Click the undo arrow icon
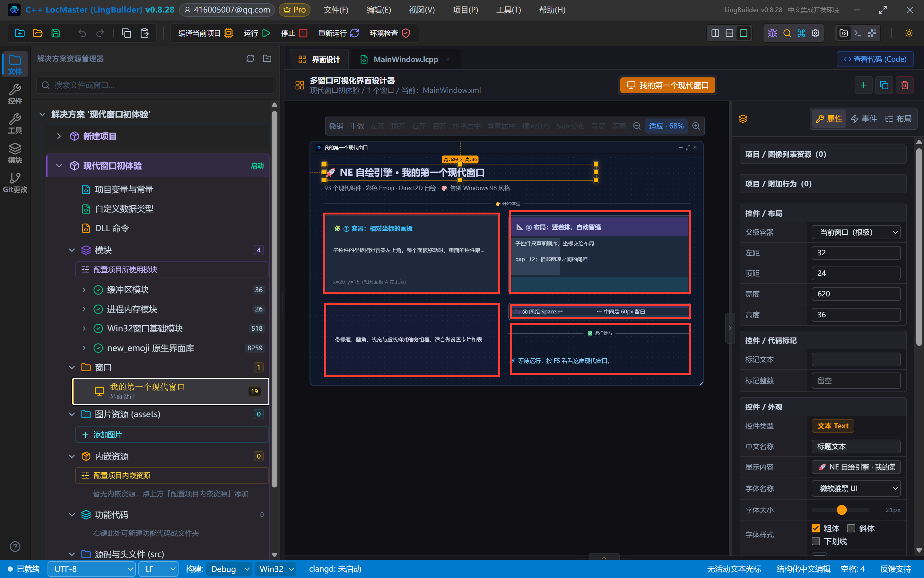Screen dimensions: 924x578 click(x=82, y=33)
